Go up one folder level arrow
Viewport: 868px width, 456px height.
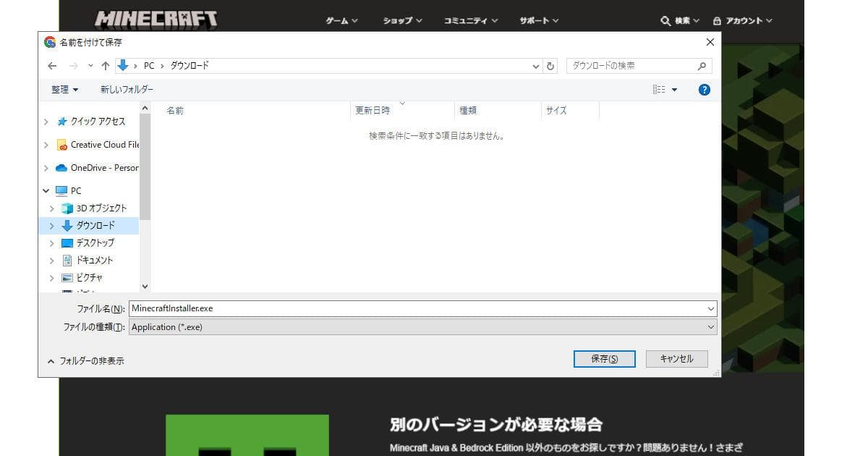pos(106,66)
